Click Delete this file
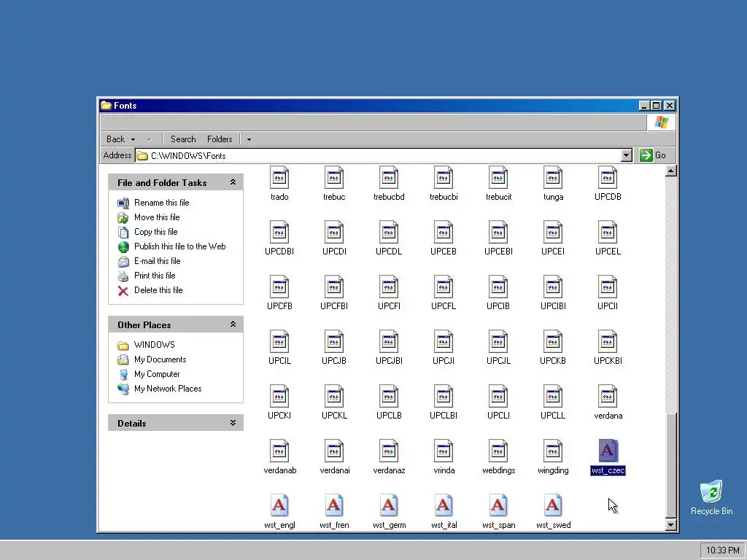Image resolution: width=747 pixels, height=560 pixels. (158, 290)
